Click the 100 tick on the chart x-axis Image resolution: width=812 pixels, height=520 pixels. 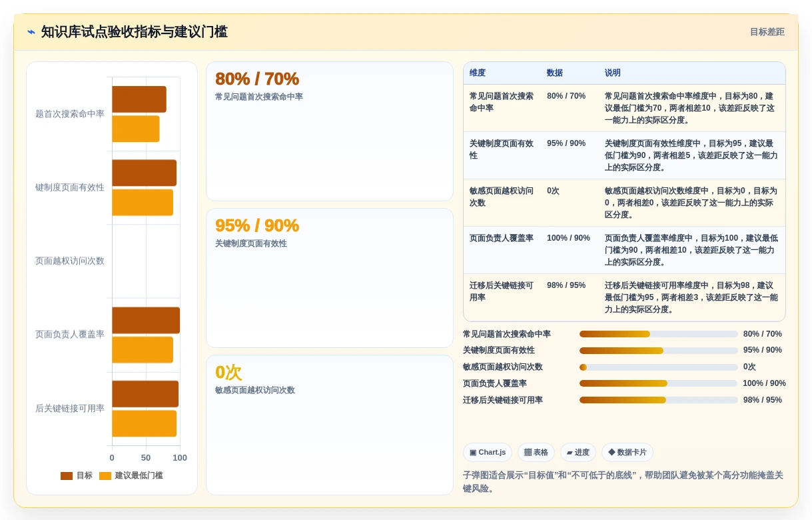point(180,457)
